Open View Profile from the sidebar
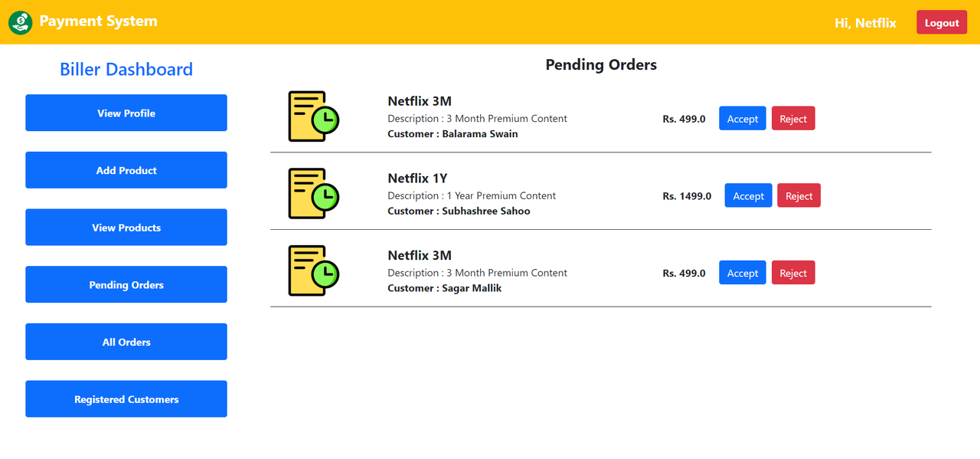 click(x=126, y=113)
